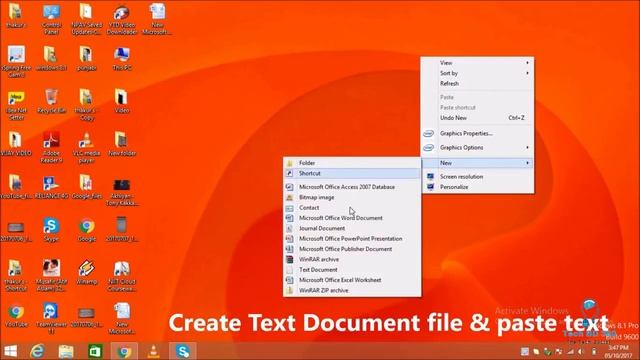Select Journal Document in the New submenu
Image resolution: width=640 pixels, height=360 pixels.
[x=352, y=228]
